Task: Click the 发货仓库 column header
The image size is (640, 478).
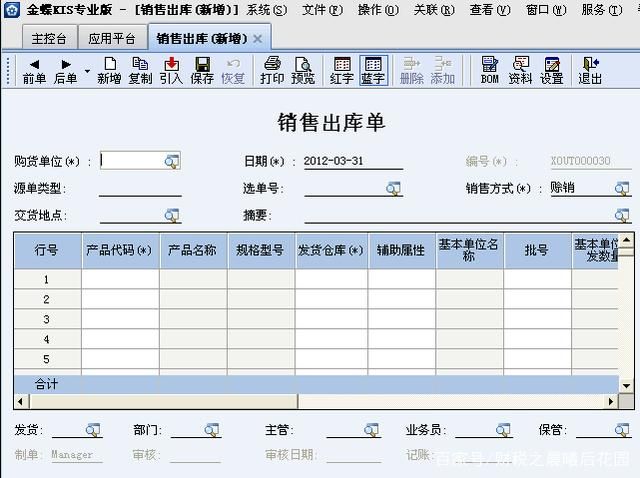Action: click(330, 250)
